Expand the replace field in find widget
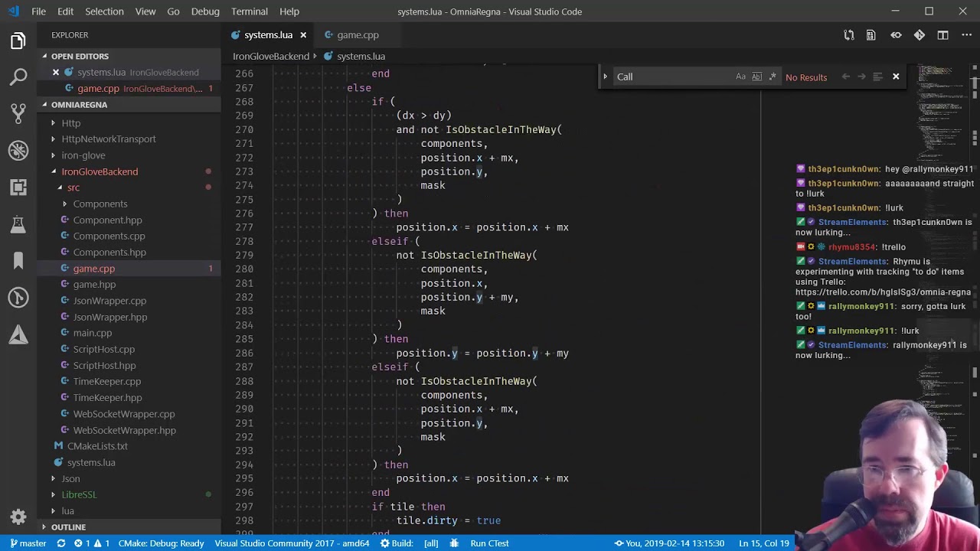The image size is (980, 551). [605, 77]
